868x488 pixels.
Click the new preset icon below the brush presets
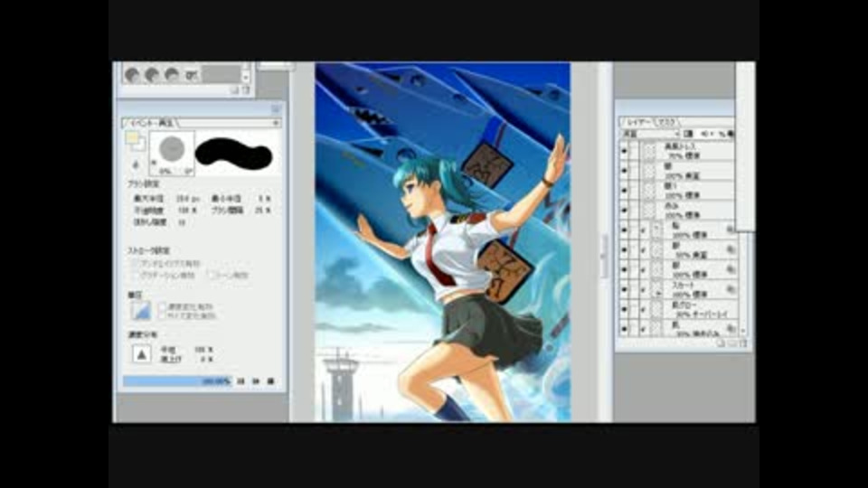point(234,89)
